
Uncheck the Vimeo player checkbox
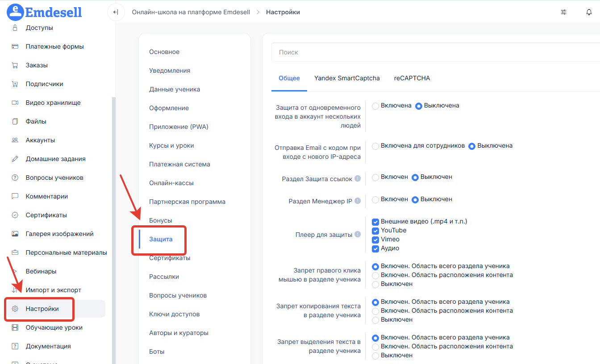coord(375,240)
